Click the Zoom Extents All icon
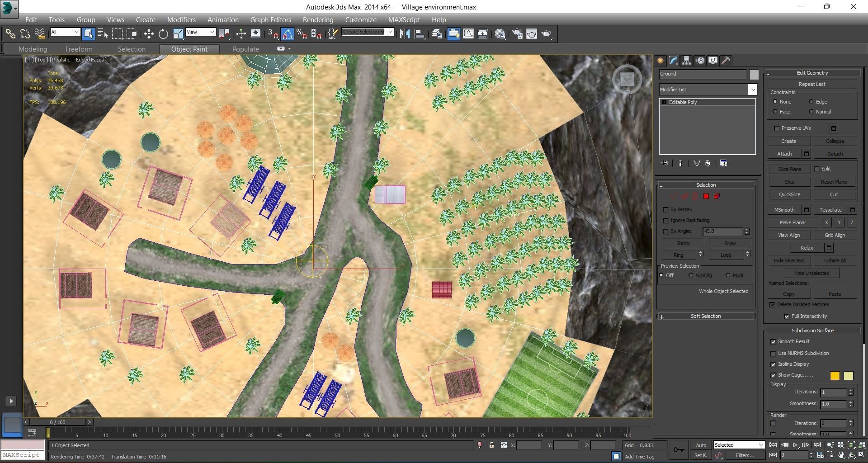This screenshot has width=868, height=463. click(x=861, y=445)
